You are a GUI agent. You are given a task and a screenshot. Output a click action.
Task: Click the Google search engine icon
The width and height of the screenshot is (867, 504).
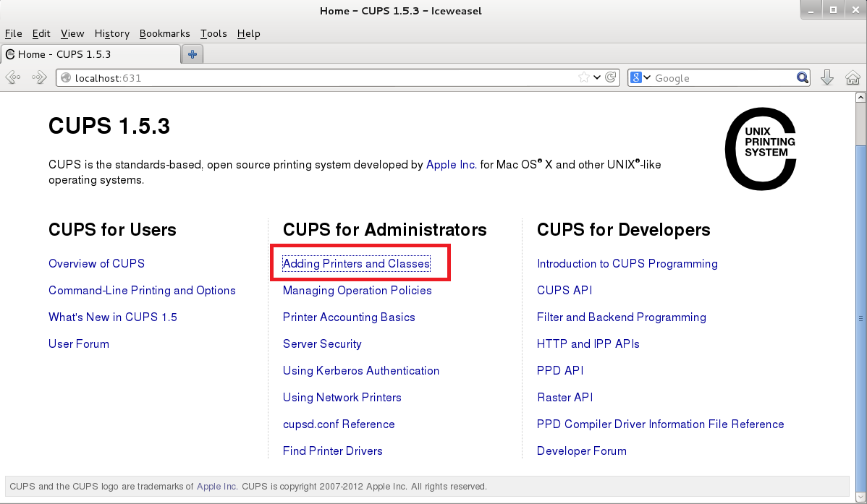[636, 78]
